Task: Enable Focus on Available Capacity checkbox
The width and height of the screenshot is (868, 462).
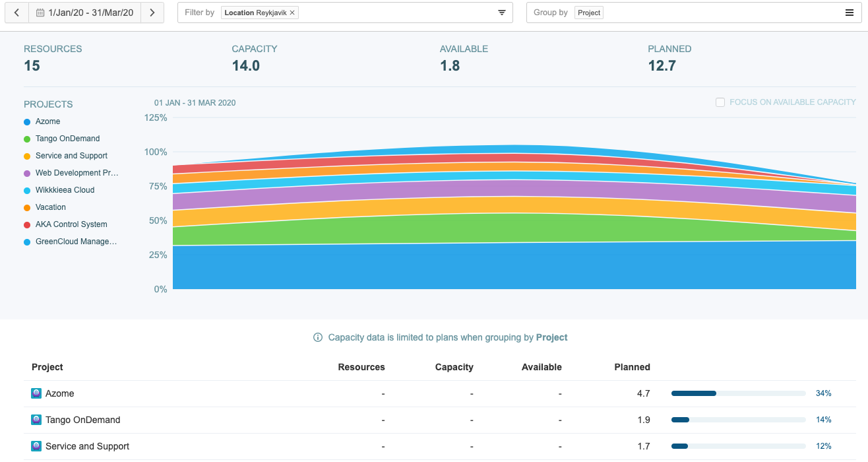Action: 720,102
